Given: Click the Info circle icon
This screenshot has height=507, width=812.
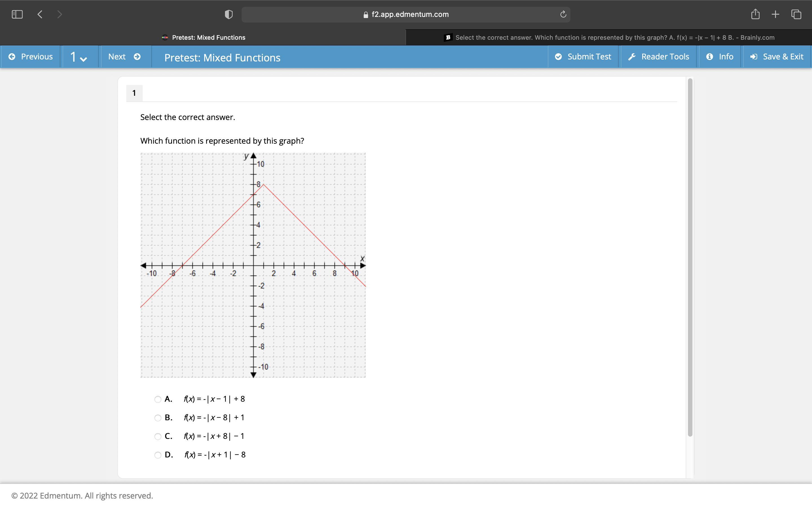Looking at the screenshot, I should 710,57.
